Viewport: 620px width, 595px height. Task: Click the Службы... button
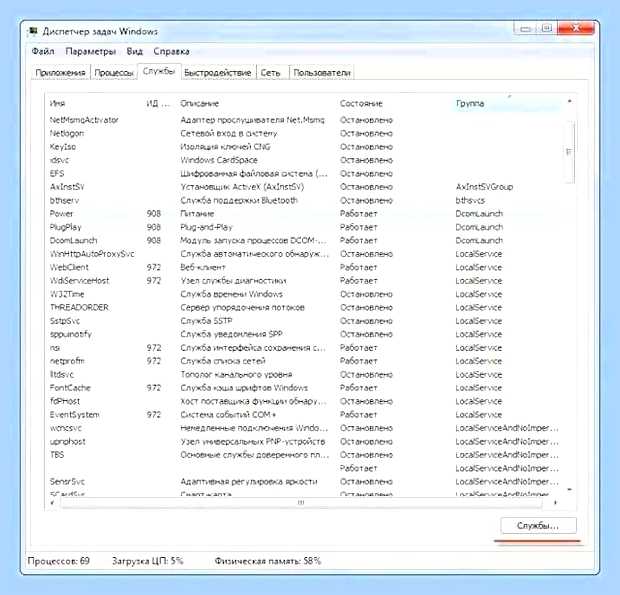[x=538, y=525]
